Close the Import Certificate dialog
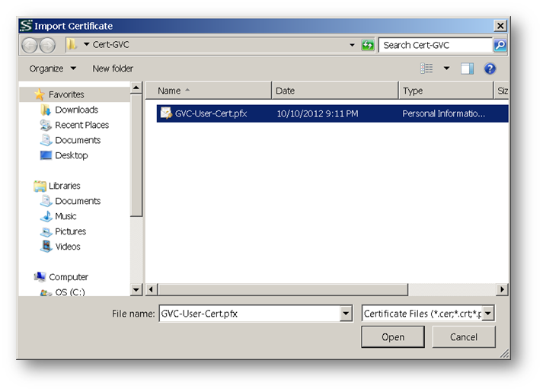The image size is (543, 392). coord(500,26)
